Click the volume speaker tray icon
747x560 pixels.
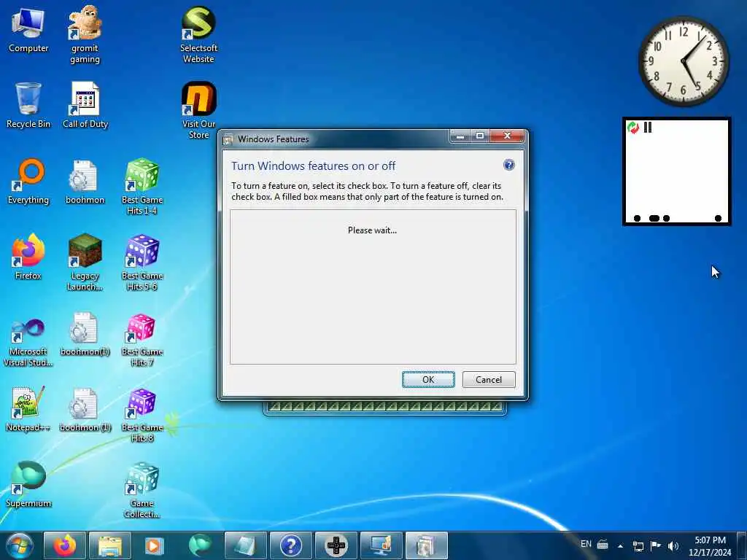point(673,545)
